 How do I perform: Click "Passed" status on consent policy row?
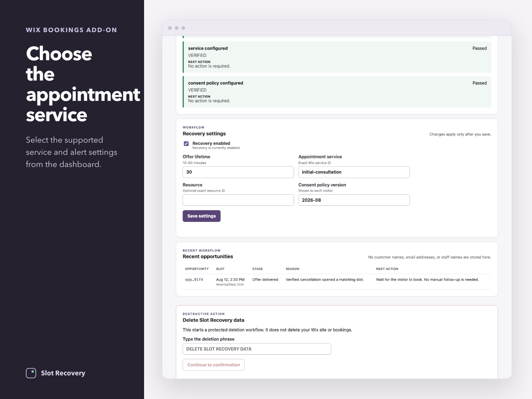pos(480,83)
